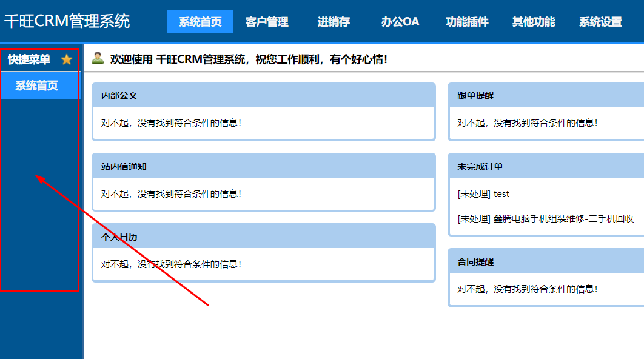Click the 个人日历 panel header
The height and width of the screenshot is (359, 644).
coord(264,236)
